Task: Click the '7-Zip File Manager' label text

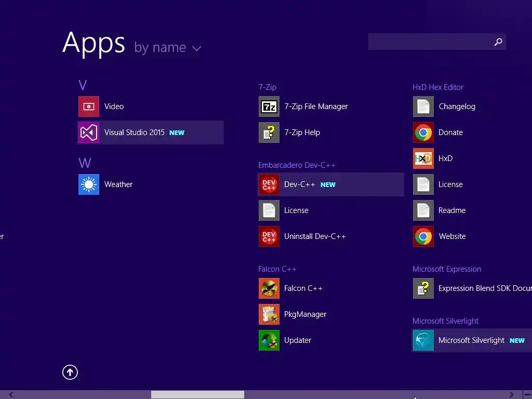Action: click(x=316, y=107)
